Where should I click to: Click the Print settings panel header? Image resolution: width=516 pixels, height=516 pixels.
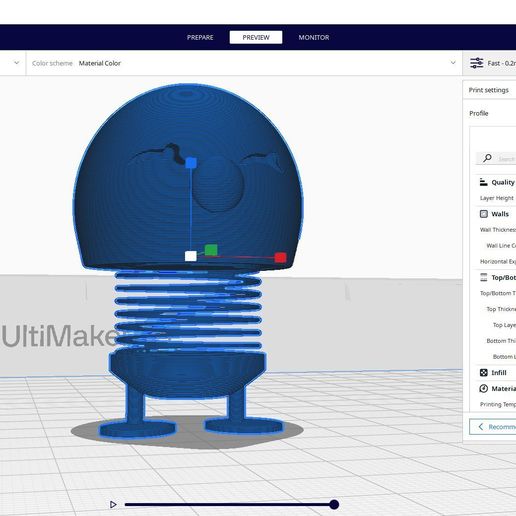click(489, 90)
